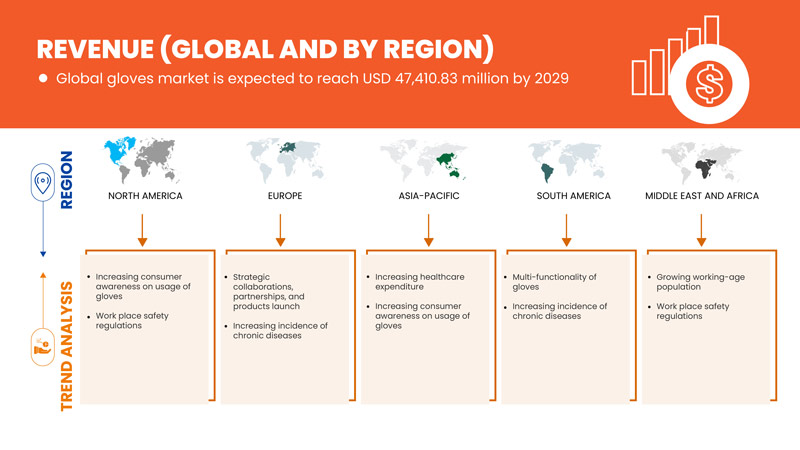Screen dimensions: 800x450
Task: Click the Trend Analysis hand icon
Action: pyautogui.click(x=43, y=347)
